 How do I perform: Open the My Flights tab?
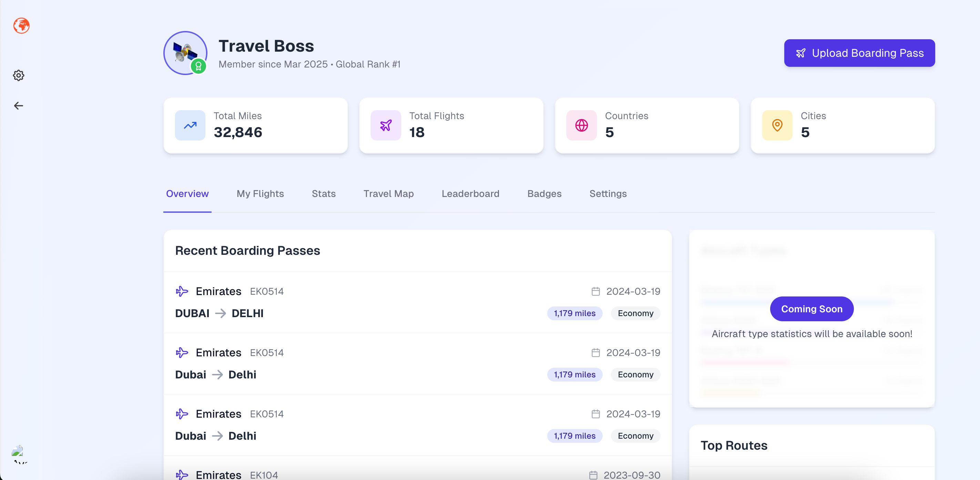click(x=260, y=194)
